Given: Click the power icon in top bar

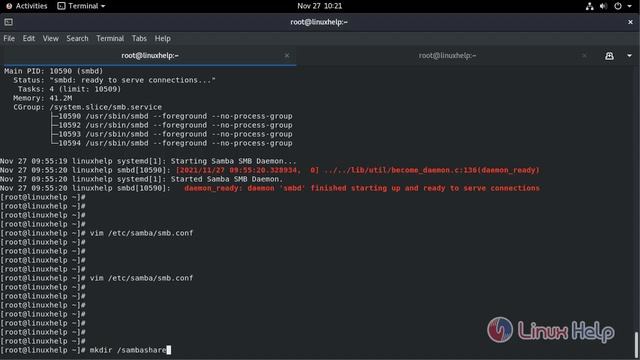Looking at the screenshot, I should 618,6.
